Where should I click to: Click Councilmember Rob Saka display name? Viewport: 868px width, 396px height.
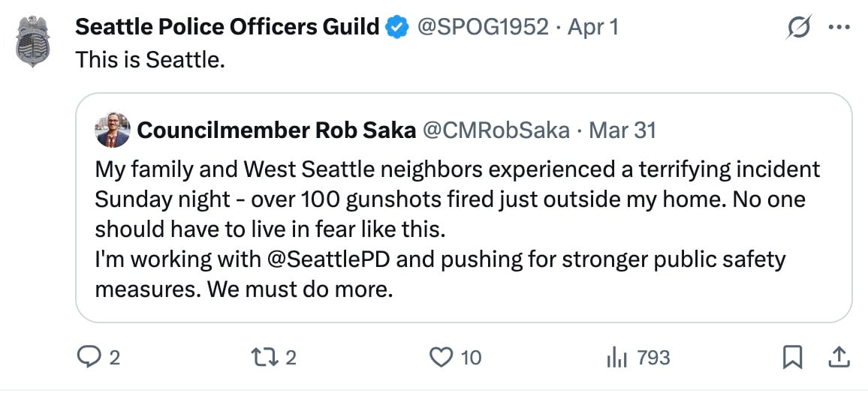coord(276,130)
